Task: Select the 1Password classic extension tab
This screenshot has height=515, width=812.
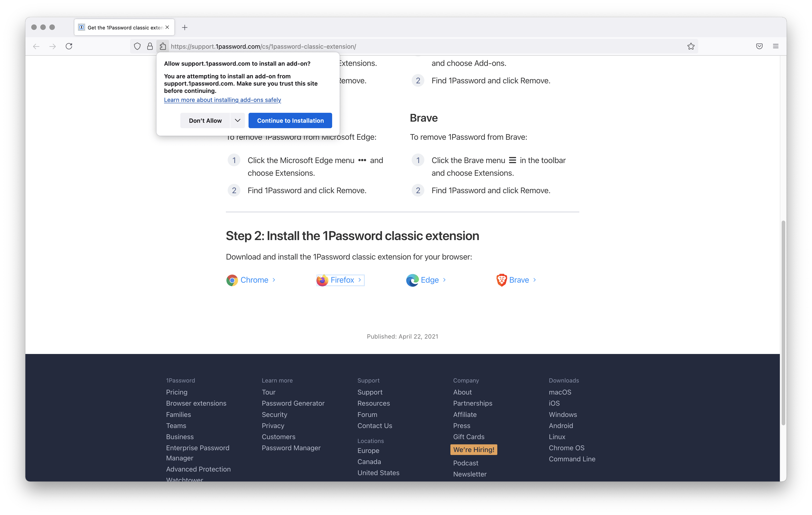Action: 124,27
